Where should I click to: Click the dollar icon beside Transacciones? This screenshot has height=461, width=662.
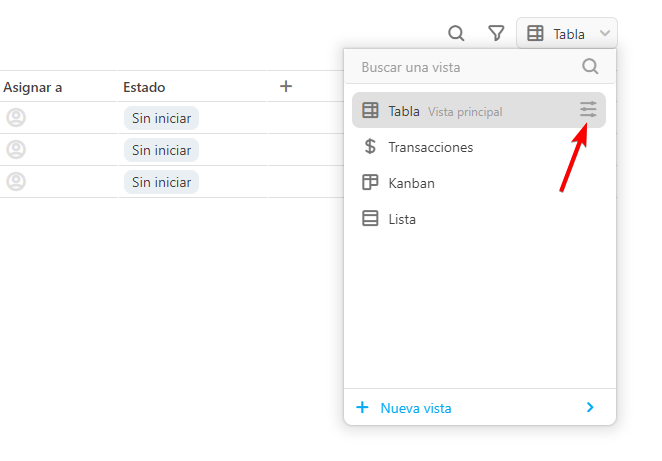(x=370, y=146)
